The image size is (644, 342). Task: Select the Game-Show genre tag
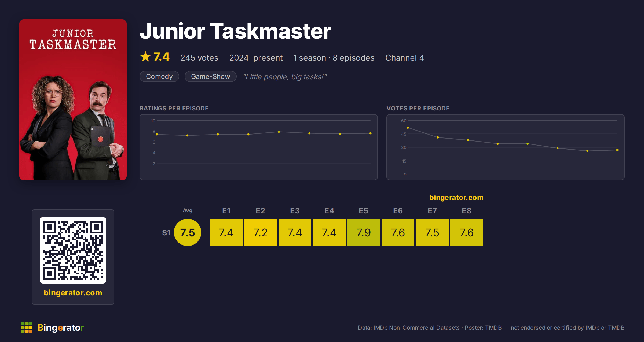pos(211,77)
